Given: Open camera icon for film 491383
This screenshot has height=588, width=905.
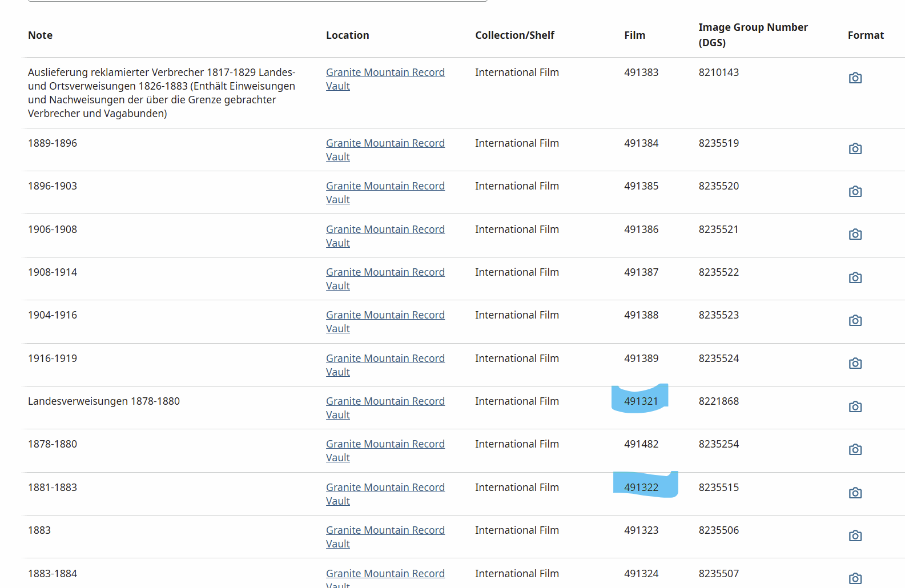Looking at the screenshot, I should click(x=855, y=78).
